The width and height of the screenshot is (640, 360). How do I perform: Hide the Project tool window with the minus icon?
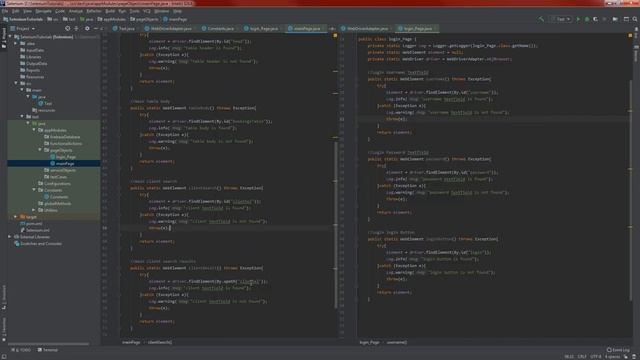click(96, 29)
